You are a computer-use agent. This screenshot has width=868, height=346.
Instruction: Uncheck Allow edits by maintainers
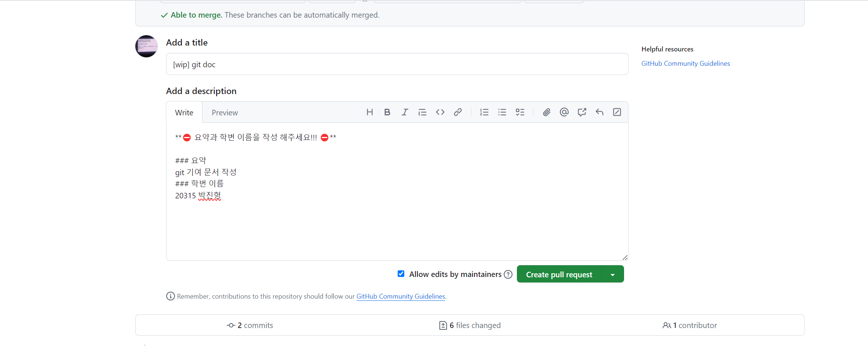point(401,274)
